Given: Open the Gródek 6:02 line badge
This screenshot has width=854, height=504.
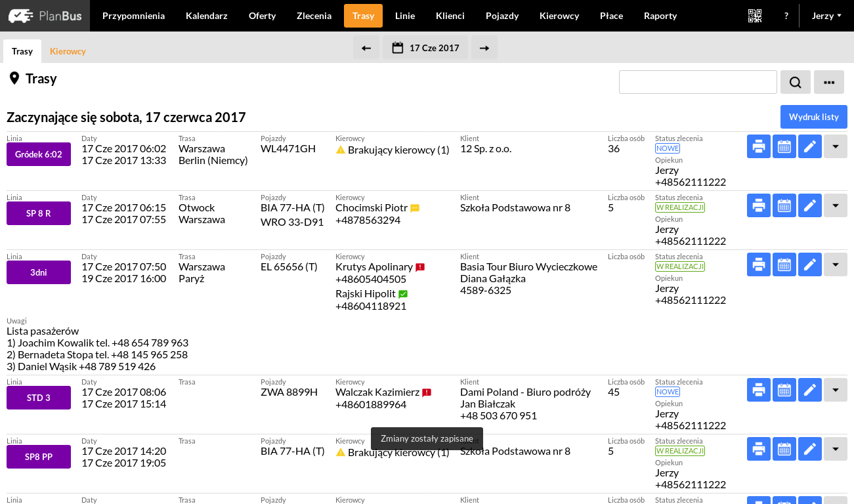Looking at the screenshot, I should click(39, 154).
